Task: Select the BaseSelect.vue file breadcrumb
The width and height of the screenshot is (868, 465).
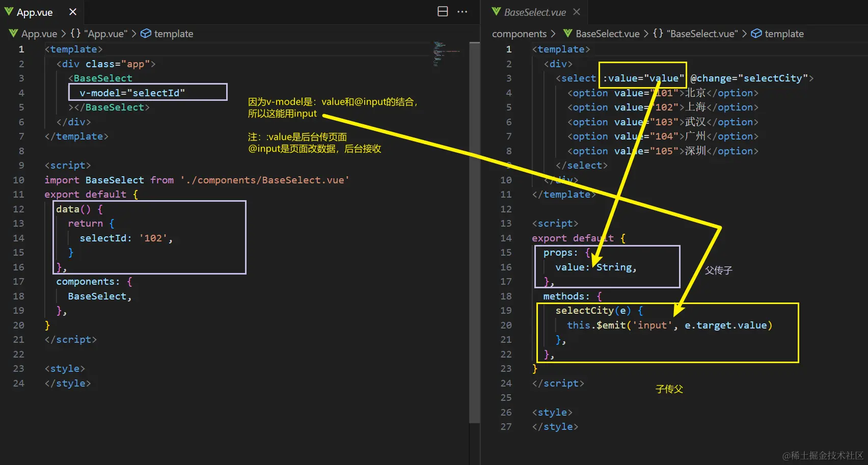Action: (x=608, y=34)
